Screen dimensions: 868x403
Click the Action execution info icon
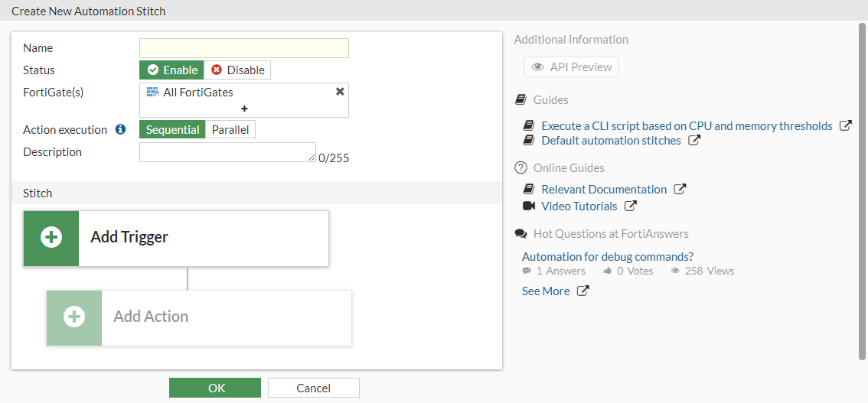point(120,130)
